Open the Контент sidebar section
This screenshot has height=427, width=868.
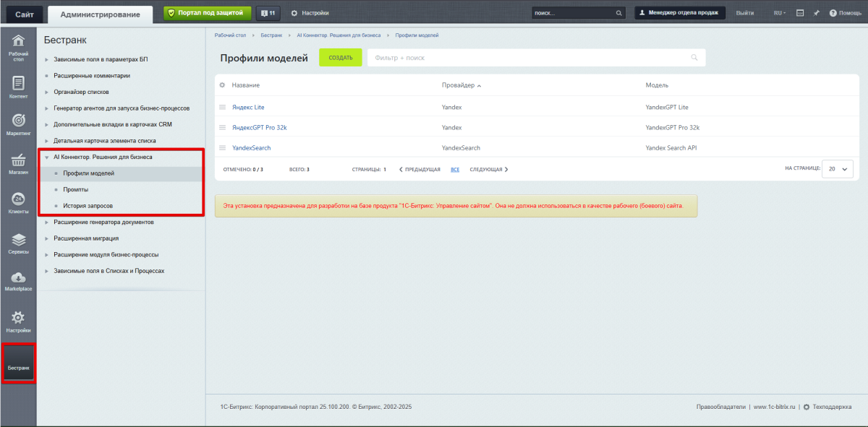click(x=19, y=87)
